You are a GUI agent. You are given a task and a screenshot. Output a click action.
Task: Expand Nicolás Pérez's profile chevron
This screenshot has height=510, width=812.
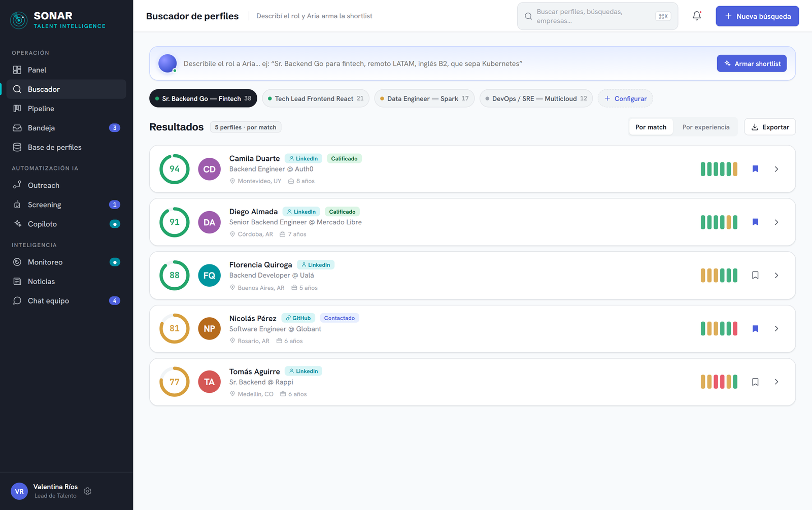click(776, 329)
